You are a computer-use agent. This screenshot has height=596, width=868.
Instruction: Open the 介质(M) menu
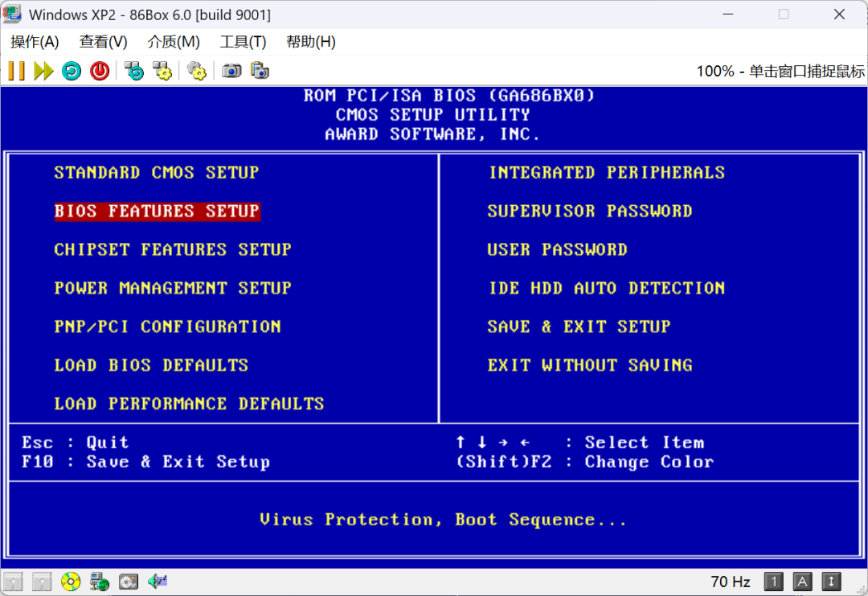click(174, 42)
